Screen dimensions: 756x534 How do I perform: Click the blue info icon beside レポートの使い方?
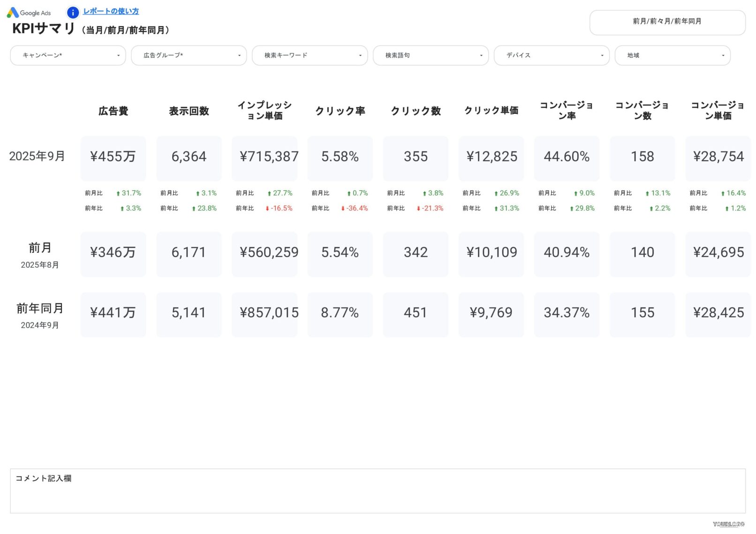(x=73, y=12)
